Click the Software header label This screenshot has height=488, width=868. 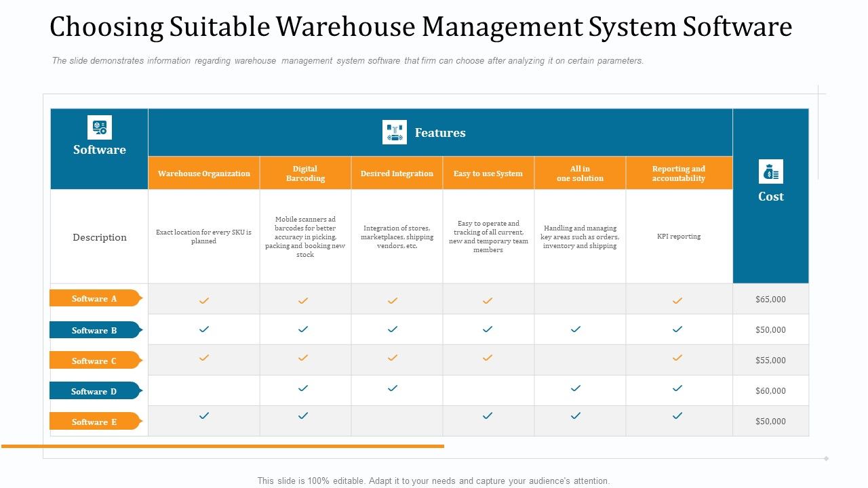(x=100, y=150)
